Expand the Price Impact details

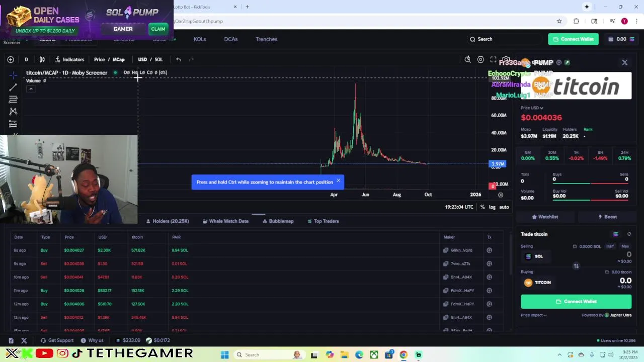coord(534,315)
